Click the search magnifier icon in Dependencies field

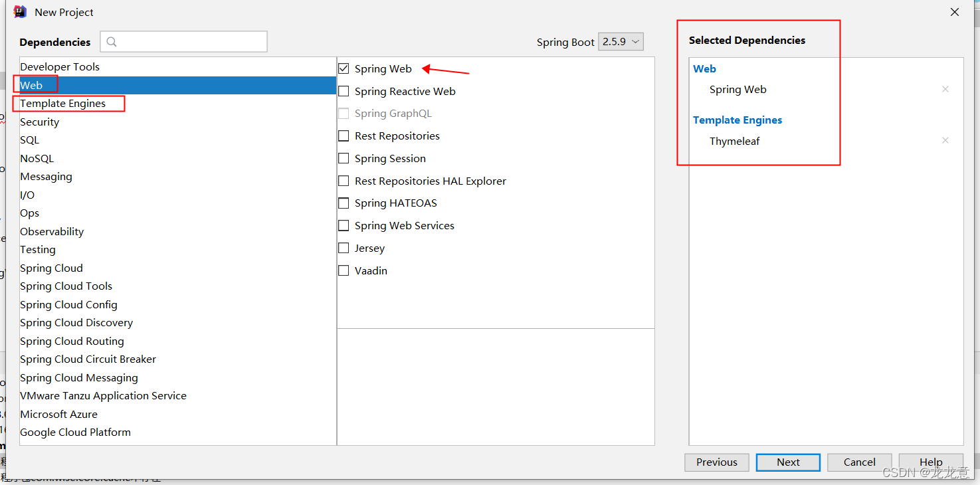pos(112,42)
